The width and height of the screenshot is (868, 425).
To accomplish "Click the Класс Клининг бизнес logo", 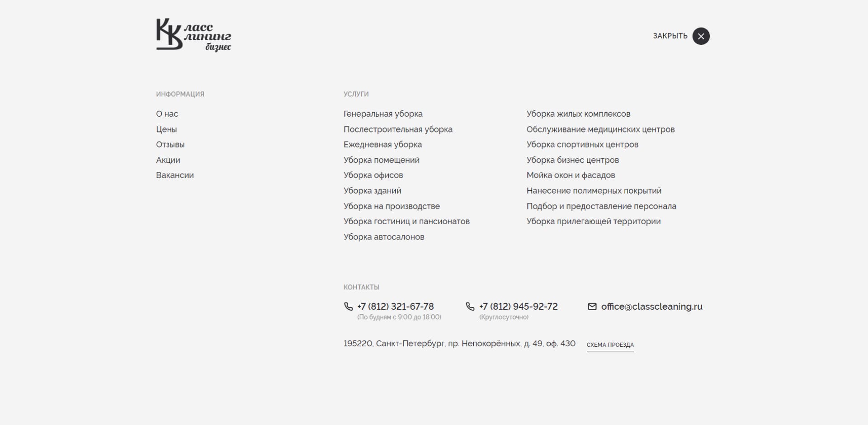I will 193,35.
